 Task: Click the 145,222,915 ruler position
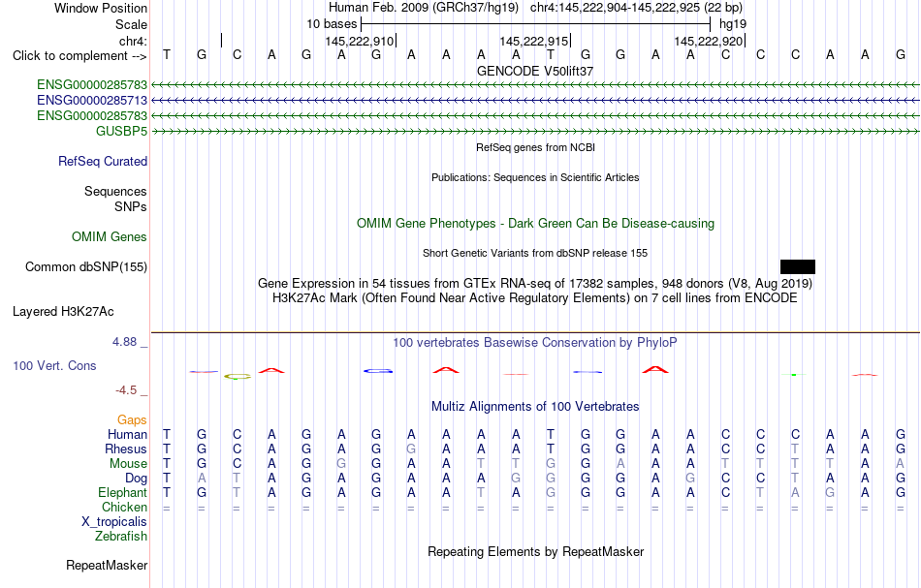point(534,41)
